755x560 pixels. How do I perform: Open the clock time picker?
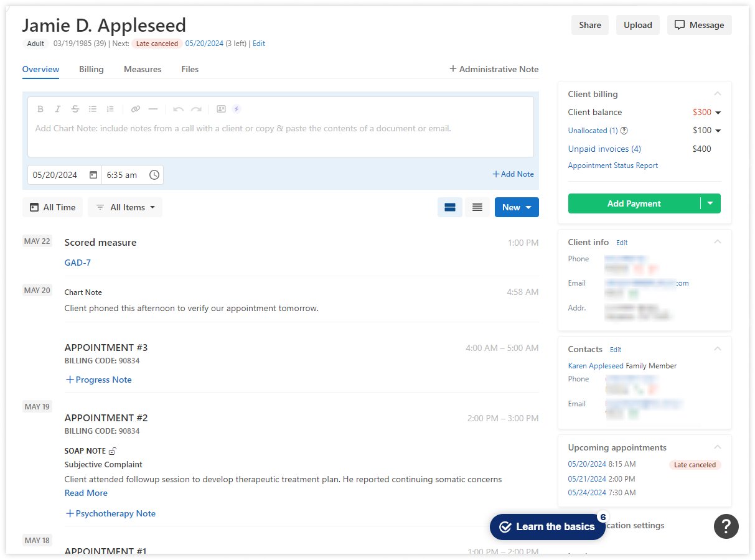click(x=154, y=175)
